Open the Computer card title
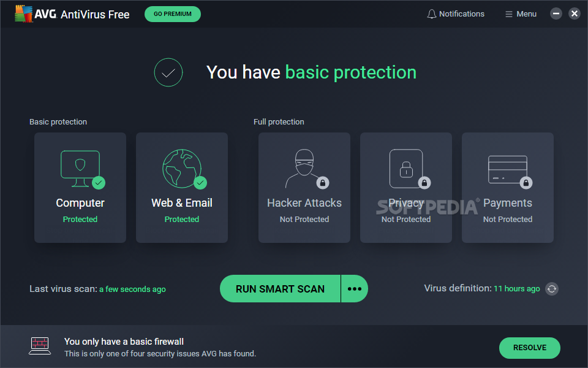 (x=80, y=203)
